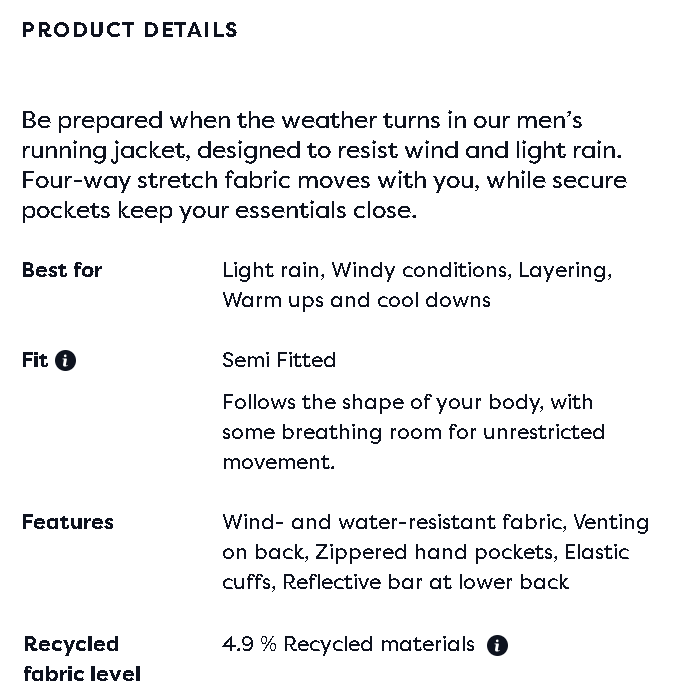Click the 'Light rain, Windy conditions, Layering' line

417,270
